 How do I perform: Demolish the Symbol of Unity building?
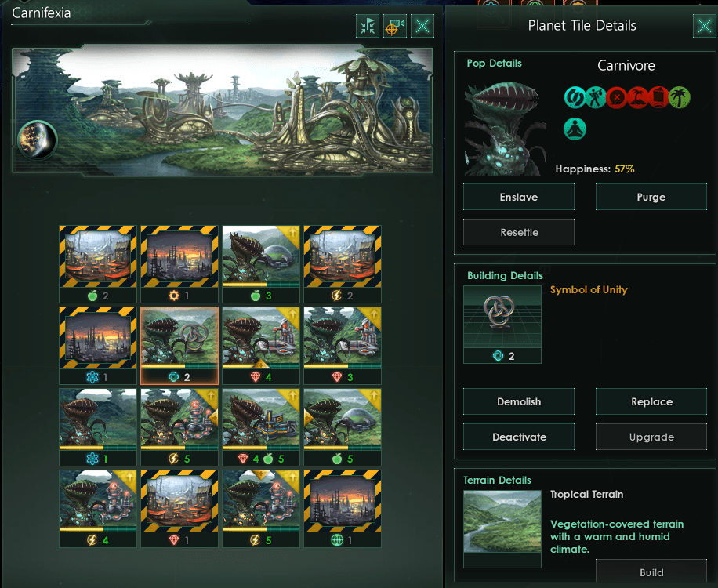(x=519, y=401)
